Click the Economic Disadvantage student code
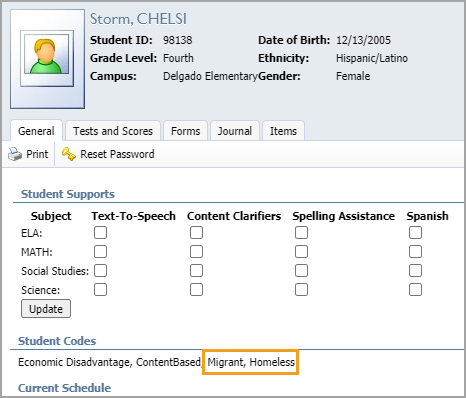 click(74, 362)
